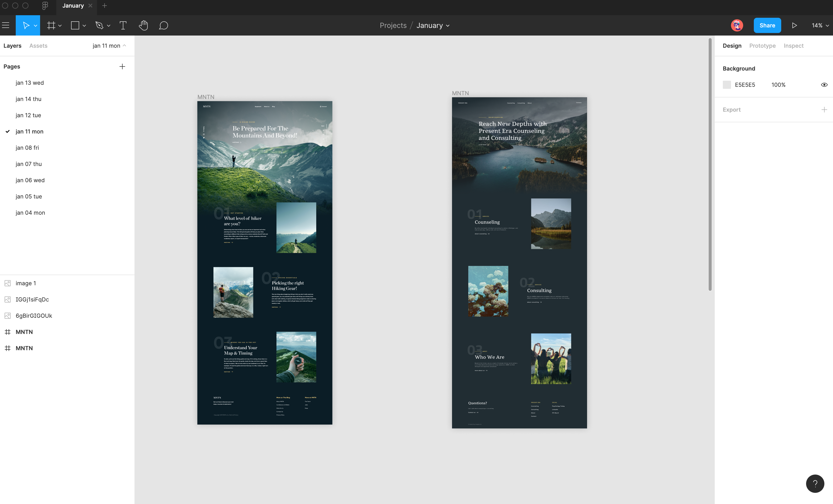The height and width of the screenshot is (504, 833).
Task: Select the Comment tool
Action: 164,25
